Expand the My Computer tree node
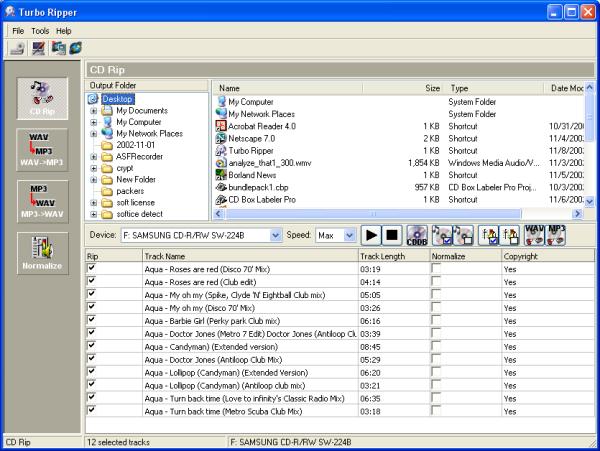 pyautogui.click(x=94, y=122)
